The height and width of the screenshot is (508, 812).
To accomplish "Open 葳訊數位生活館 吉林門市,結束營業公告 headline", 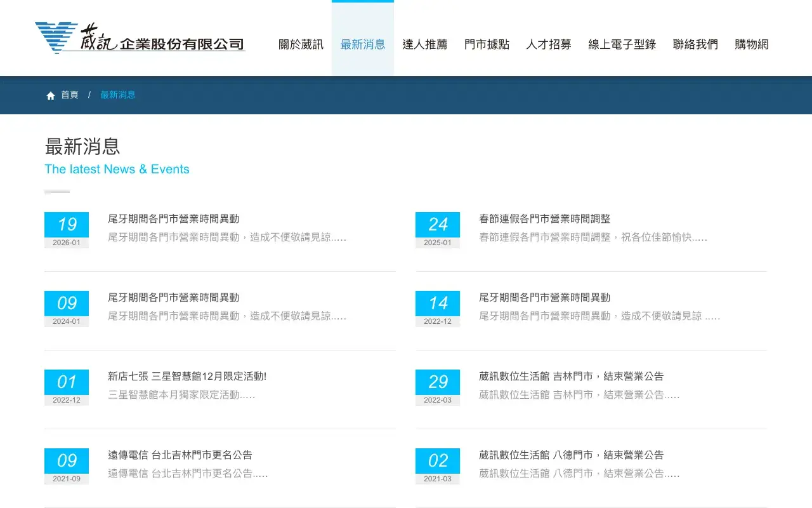I will pyautogui.click(x=572, y=377).
